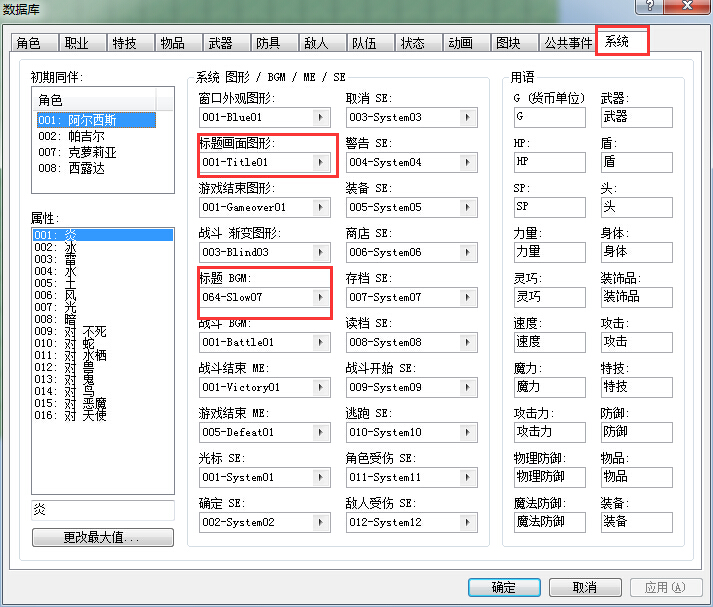
Task: Open the 游戏结束 ME 005-Defeat01 picker arrow
Action: tap(321, 432)
